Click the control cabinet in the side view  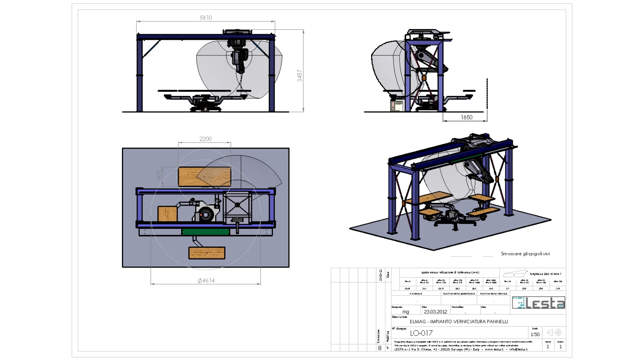coord(397,106)
